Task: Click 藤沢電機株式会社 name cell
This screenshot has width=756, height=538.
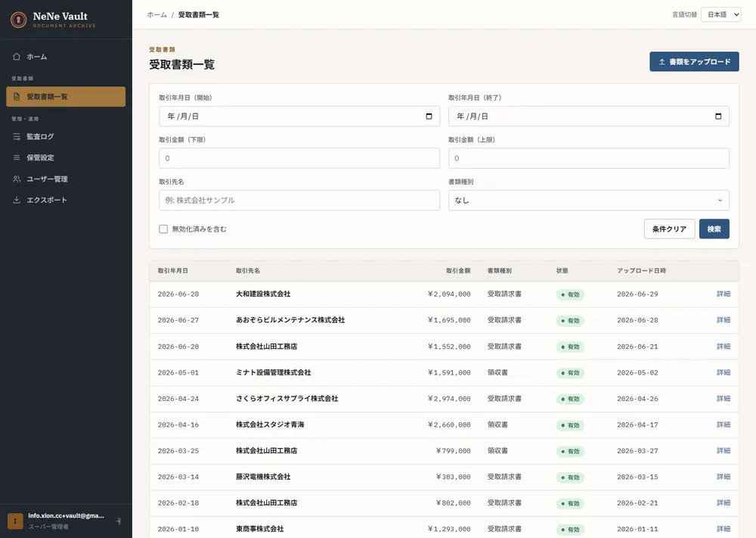Action: point(263,477)
